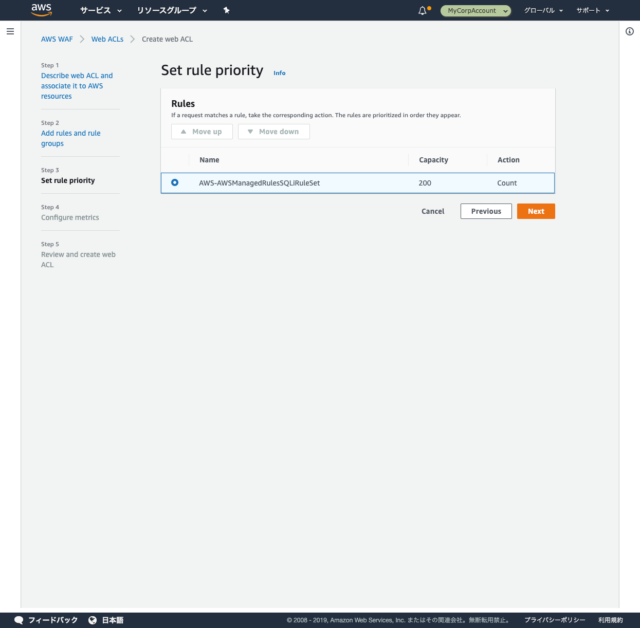Click the globe language icon

93,620
